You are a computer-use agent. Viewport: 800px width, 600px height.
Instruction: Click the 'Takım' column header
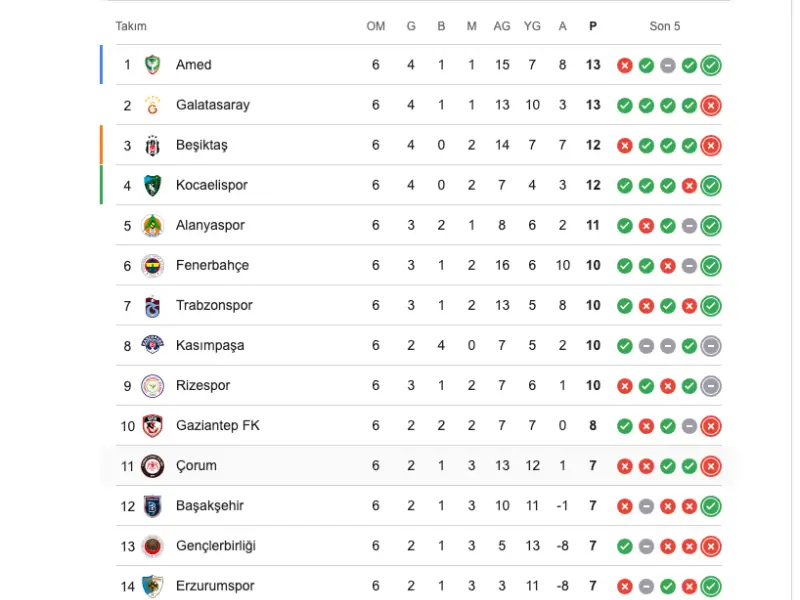click(x=131, y=26)
